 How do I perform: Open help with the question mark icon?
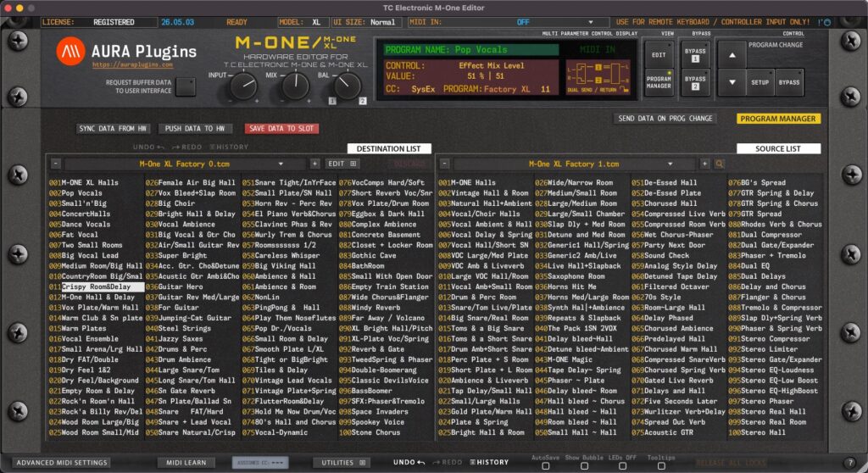[850, 463]
